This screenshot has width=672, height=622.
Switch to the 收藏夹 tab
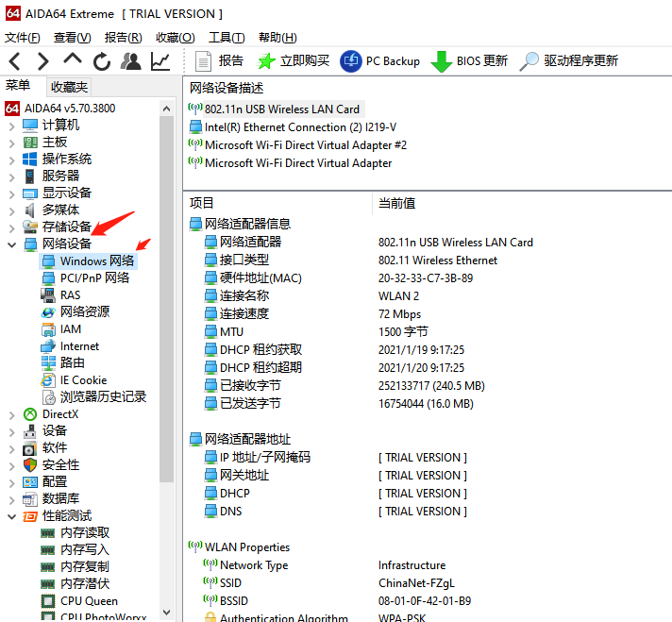click(x=69, y=87)
